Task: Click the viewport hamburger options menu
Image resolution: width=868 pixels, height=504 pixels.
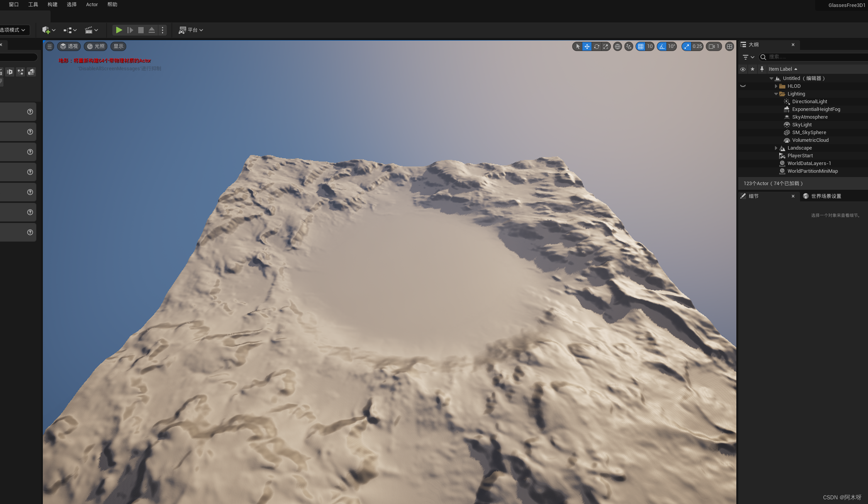Action: 49,46
